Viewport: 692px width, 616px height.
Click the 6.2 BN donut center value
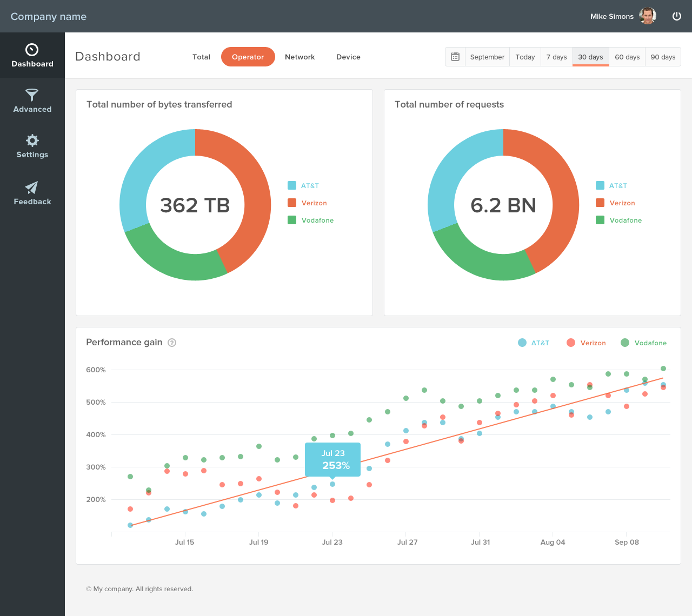click(503, 205)
